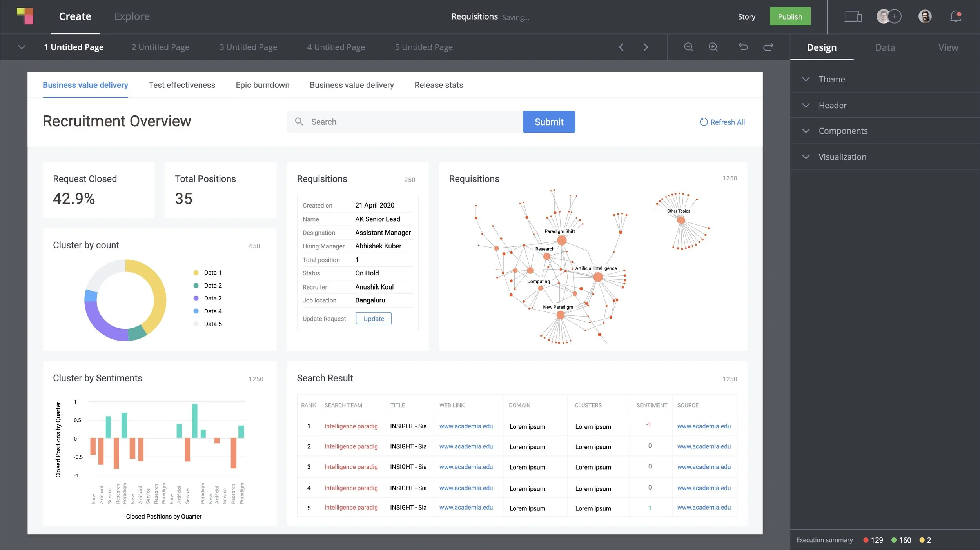Go to next page arrow

point(646,47)
